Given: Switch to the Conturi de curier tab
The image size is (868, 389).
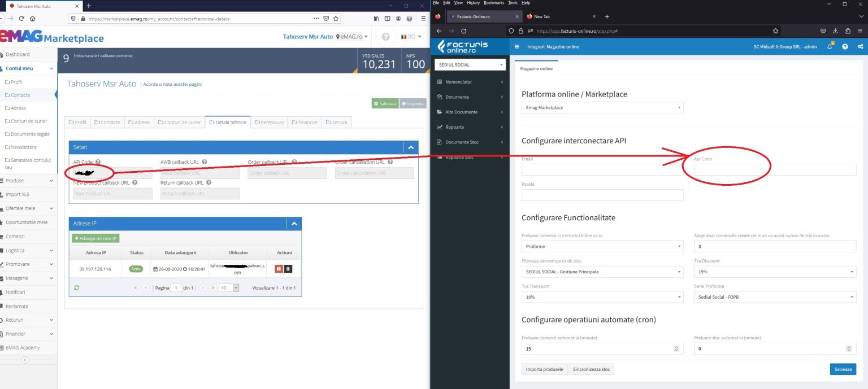Looking at the screenshot, I should point(179,122).
